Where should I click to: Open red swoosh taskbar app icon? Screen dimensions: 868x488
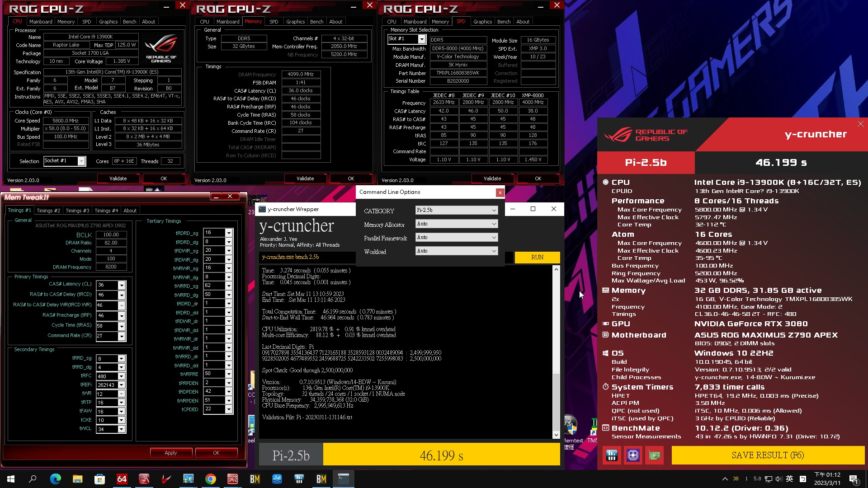tap(166, 479)
